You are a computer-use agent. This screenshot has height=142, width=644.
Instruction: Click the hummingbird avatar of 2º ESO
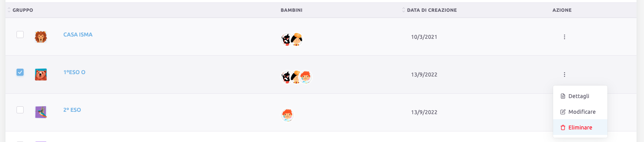pyautogui.click(x=41, y=112)
